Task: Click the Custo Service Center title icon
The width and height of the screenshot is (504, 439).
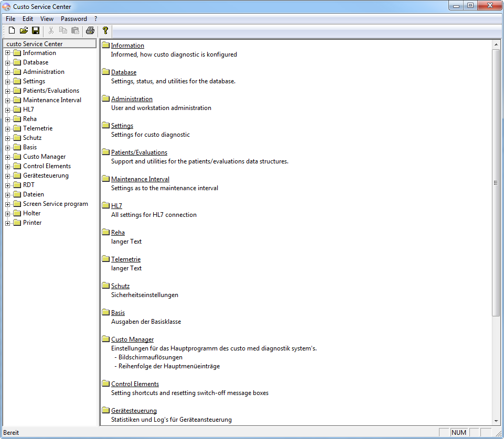Action: coord(6,6)
